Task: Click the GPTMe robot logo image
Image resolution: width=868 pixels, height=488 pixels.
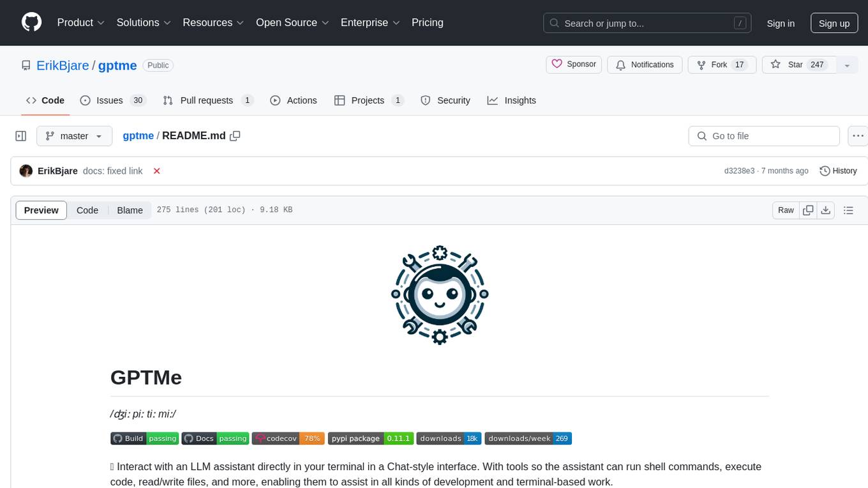Action: click(440, 295)
